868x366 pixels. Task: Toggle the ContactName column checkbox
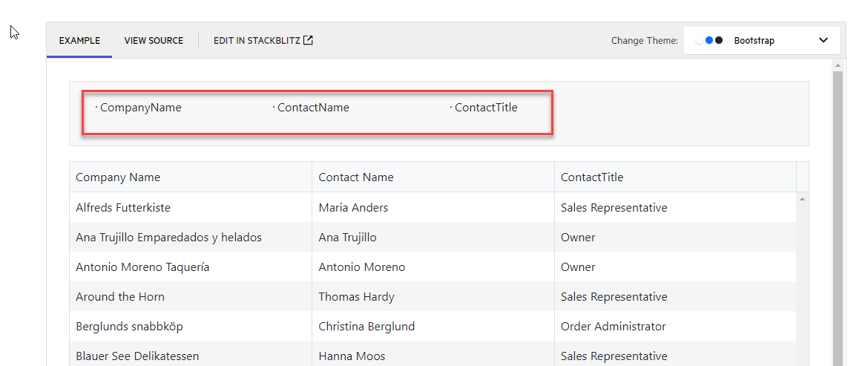pyautogui.click(x=274, y=108)
